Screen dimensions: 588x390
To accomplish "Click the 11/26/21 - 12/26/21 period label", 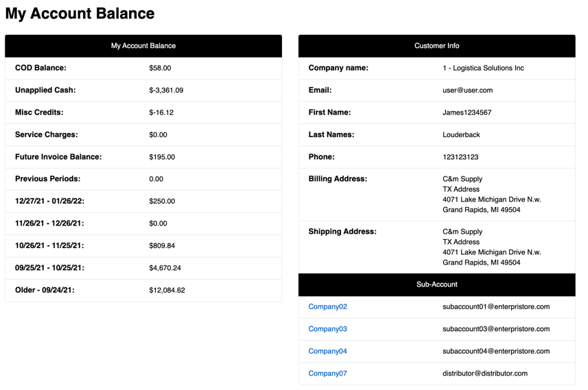I will coord(49,223).
